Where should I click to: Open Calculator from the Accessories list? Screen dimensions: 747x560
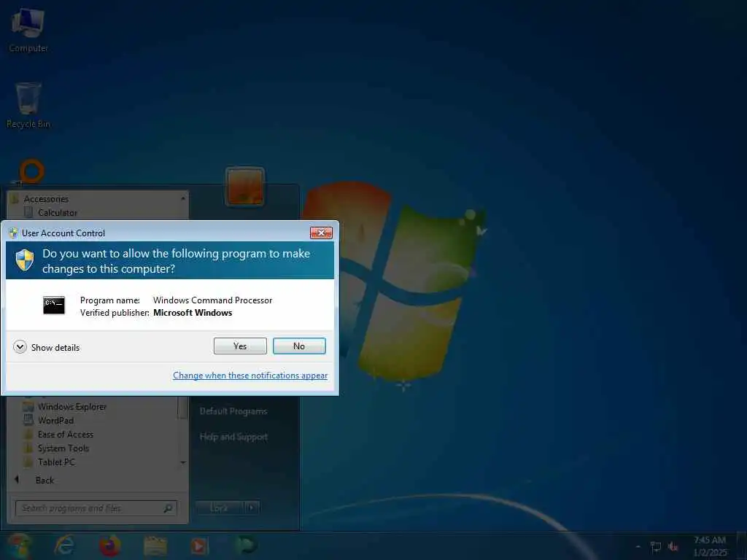[58, 213]
